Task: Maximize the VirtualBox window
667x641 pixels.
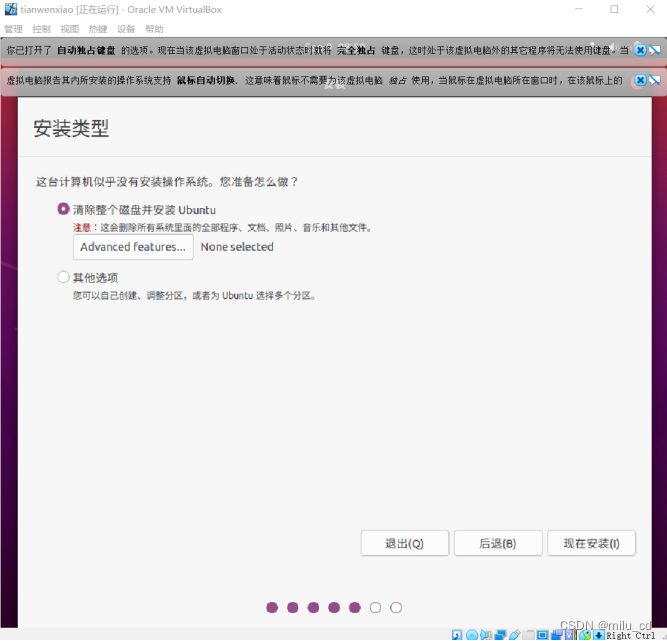Action: pyautogui.click(x=614, y=9)
